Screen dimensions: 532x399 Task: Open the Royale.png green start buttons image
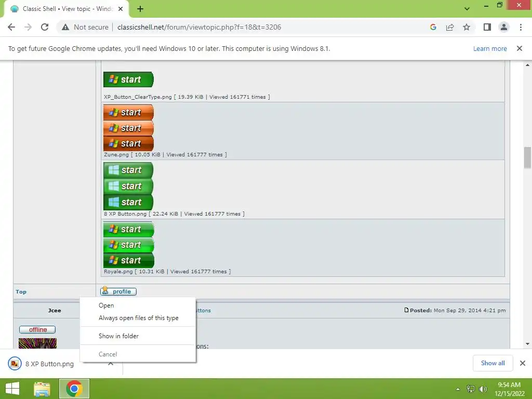[x=129, y=245]
